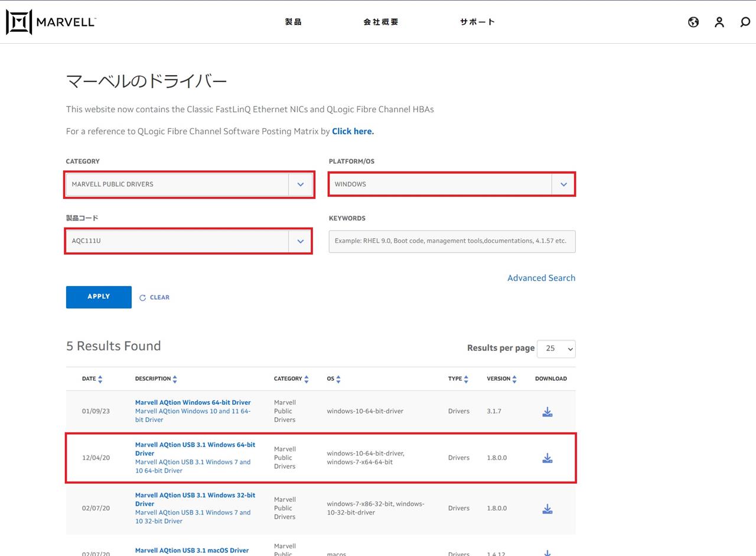Open Marvell AQtion USB 3.1 Windows 64-bit Driver
Viewport: 756px width, 556px height.
[x=195, y=449]
